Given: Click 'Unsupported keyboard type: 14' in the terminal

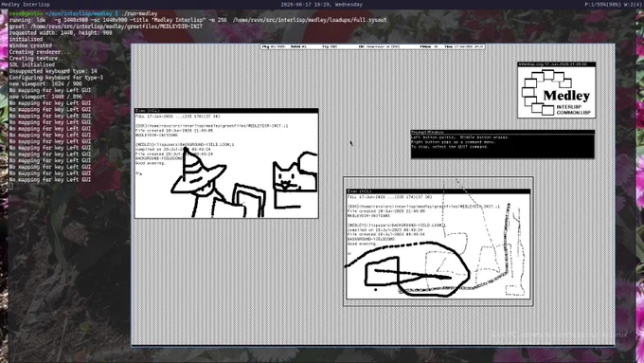Looking at the screenshot, I should [53, 71].
